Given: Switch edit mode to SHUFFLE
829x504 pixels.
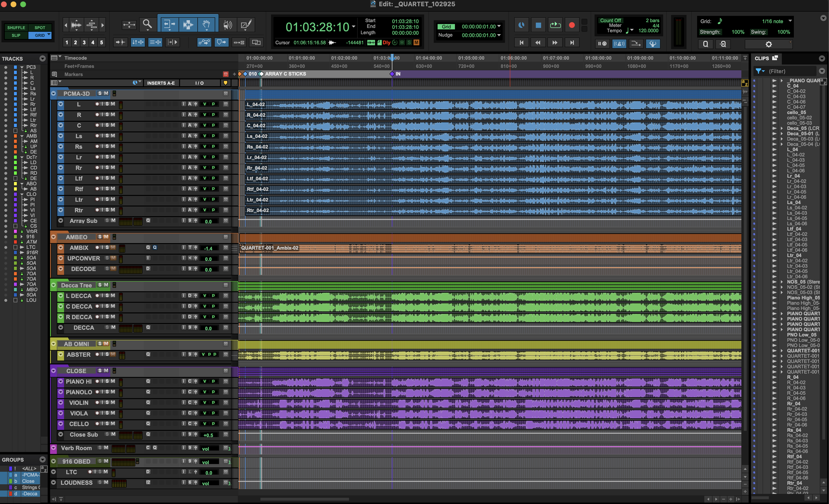Looking at the screenshot, I should click(16, 27).
